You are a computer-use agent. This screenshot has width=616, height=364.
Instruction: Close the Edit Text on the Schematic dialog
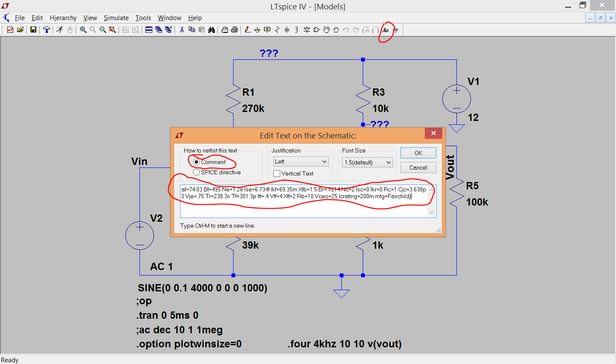coord(433,133)
